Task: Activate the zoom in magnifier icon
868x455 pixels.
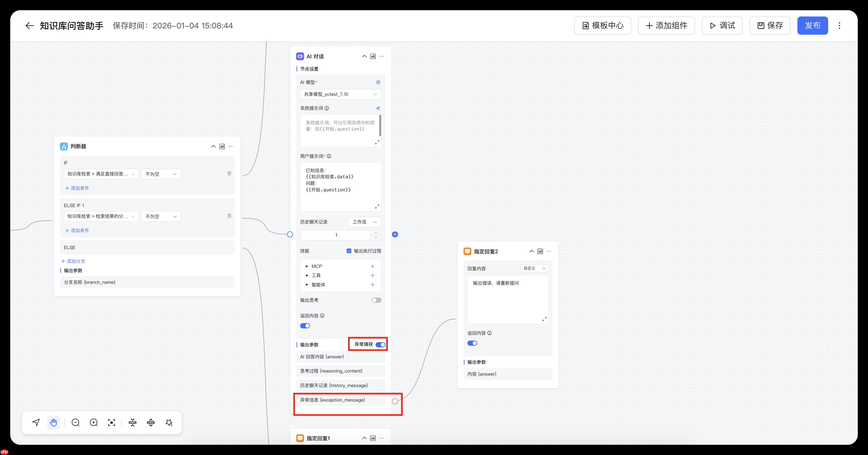Action: coord(93,422)
